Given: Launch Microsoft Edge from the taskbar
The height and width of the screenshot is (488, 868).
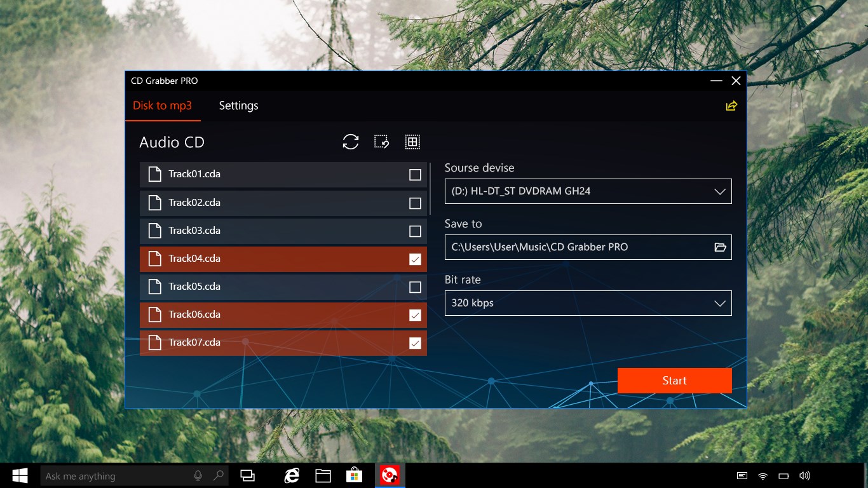Looking at the screenshot, I should pos(292,475).
